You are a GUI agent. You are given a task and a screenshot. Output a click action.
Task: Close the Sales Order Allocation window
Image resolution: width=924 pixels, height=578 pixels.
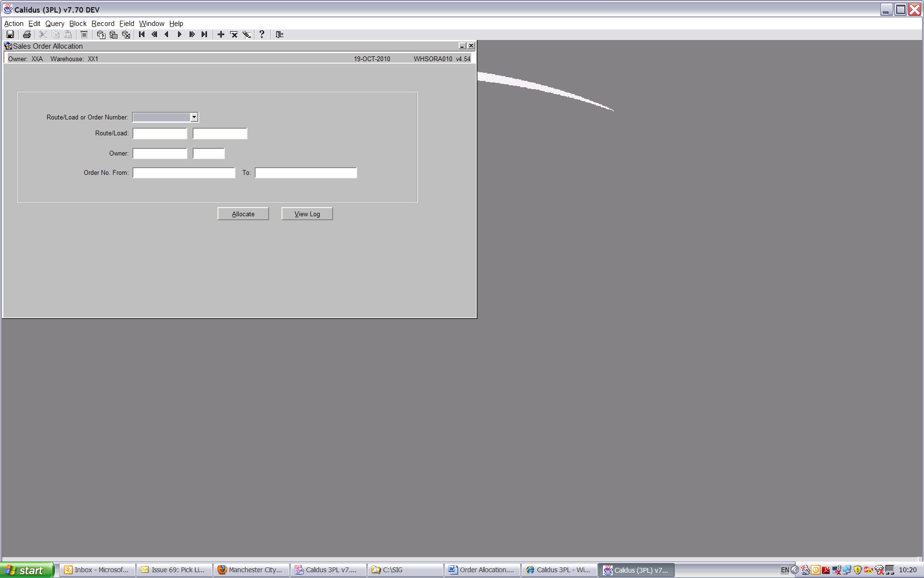[x=471, y=46]
